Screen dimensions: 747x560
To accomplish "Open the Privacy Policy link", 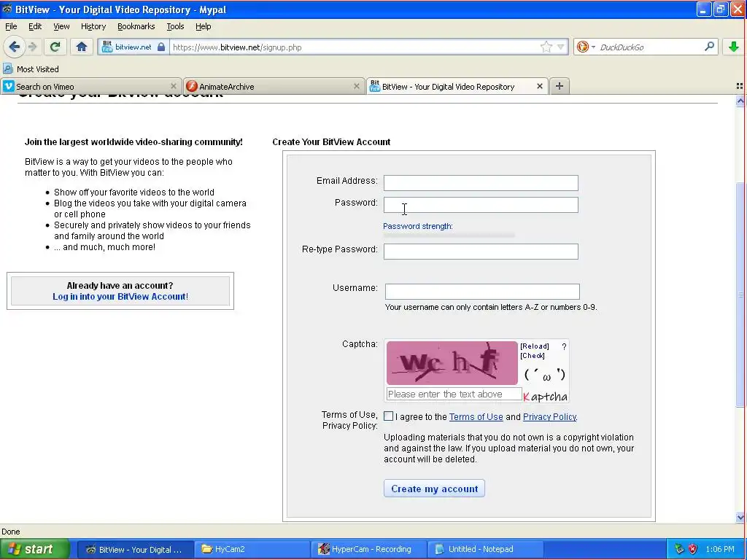I will [550, 416].
